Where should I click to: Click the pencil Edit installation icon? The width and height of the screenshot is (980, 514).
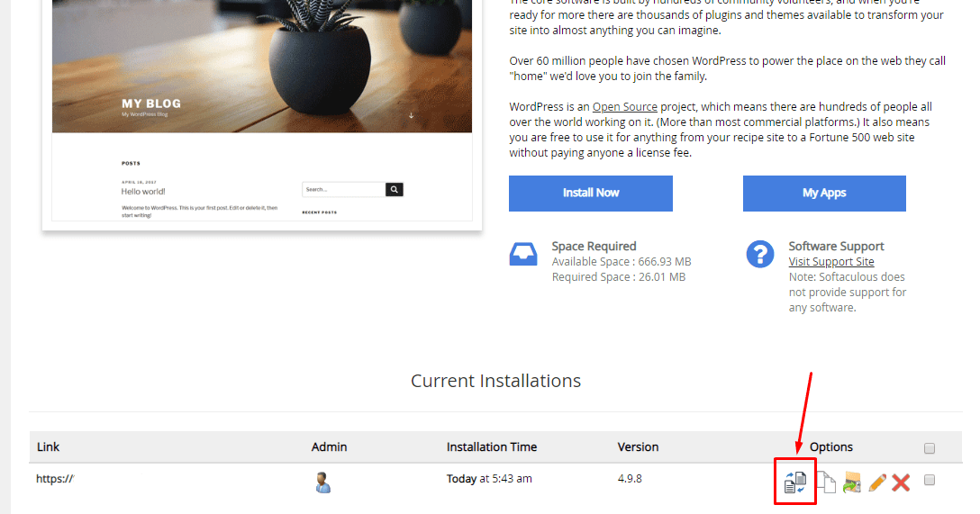(x=877, y=482)
